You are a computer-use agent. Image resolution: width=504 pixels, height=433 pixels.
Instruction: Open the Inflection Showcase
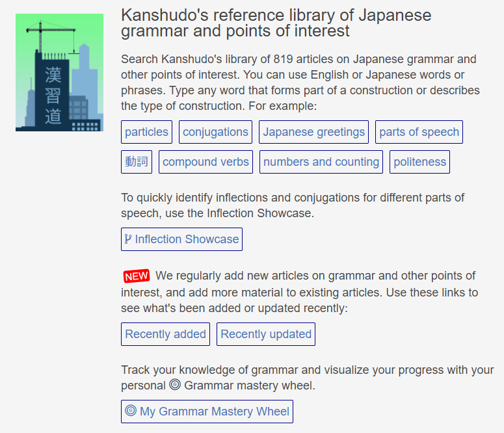(181, 239)
